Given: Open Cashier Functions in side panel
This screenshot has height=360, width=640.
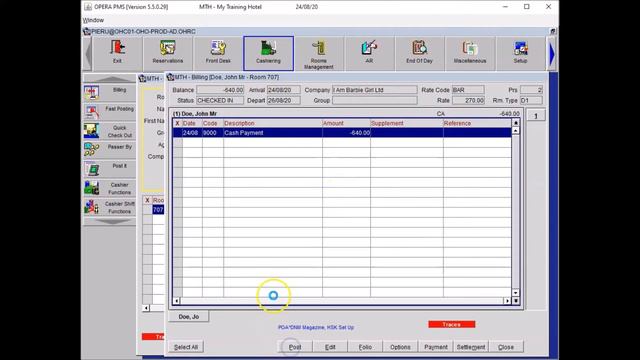Looking at the screenshot, I should 109,188.
